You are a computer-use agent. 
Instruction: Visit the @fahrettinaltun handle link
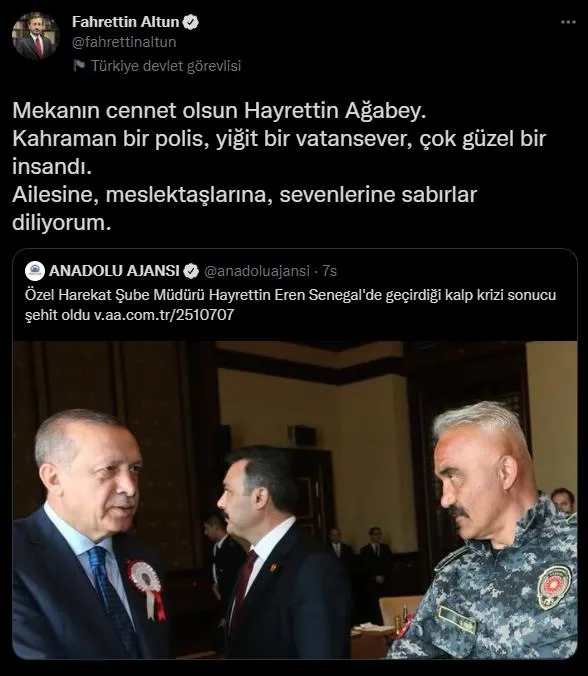pyautogui.click(x=124, y=42)
